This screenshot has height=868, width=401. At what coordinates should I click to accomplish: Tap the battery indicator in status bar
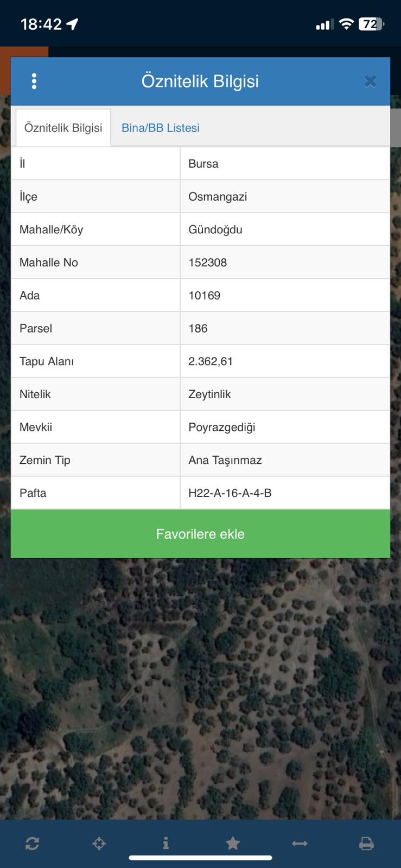pos(371,24)
